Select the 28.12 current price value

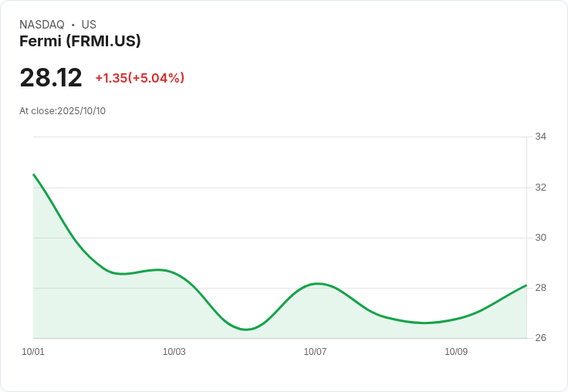click(x=51, y=77)
